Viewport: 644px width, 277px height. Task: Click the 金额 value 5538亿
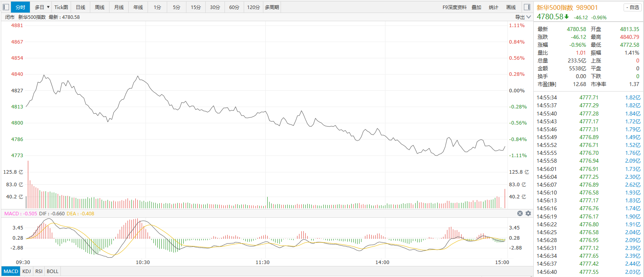coord(578,68)
